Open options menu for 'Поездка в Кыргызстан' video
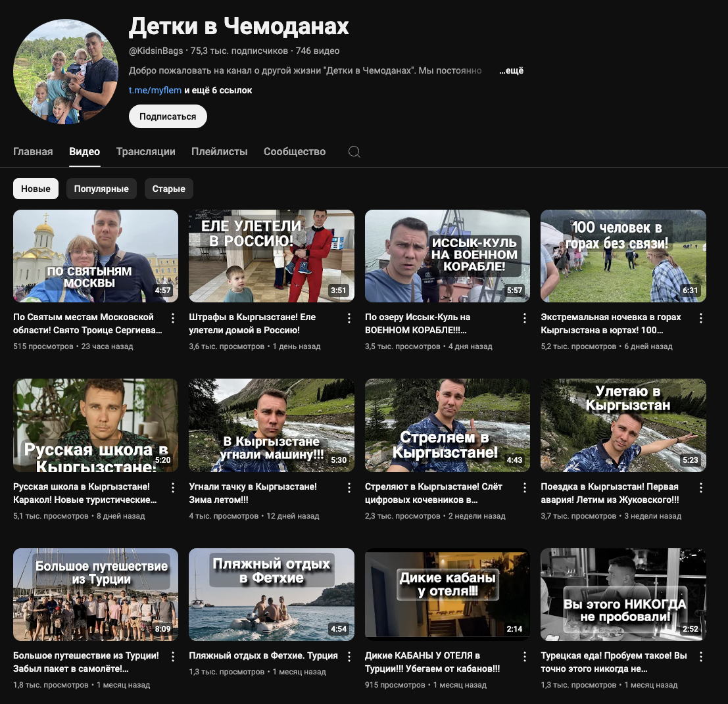Screen dimensions: 728x704 tap(701, 487)
